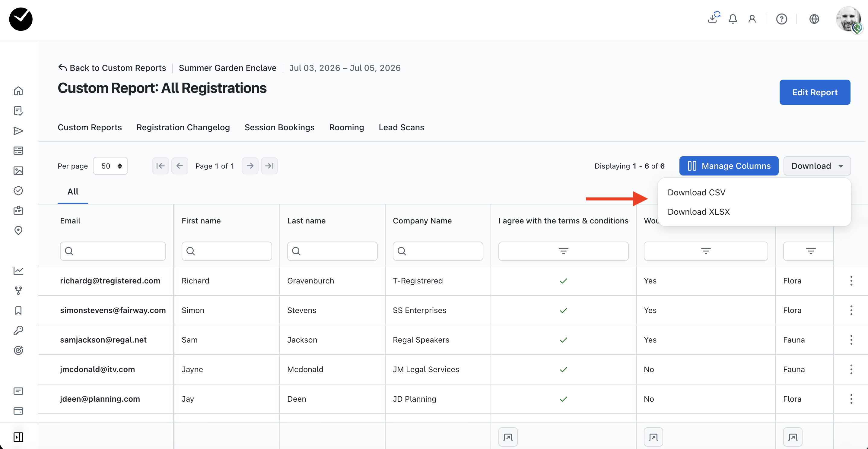Click the Edit Report button
Image resolution: width=868 pixels, height=449 pixels.
(814, 92)
